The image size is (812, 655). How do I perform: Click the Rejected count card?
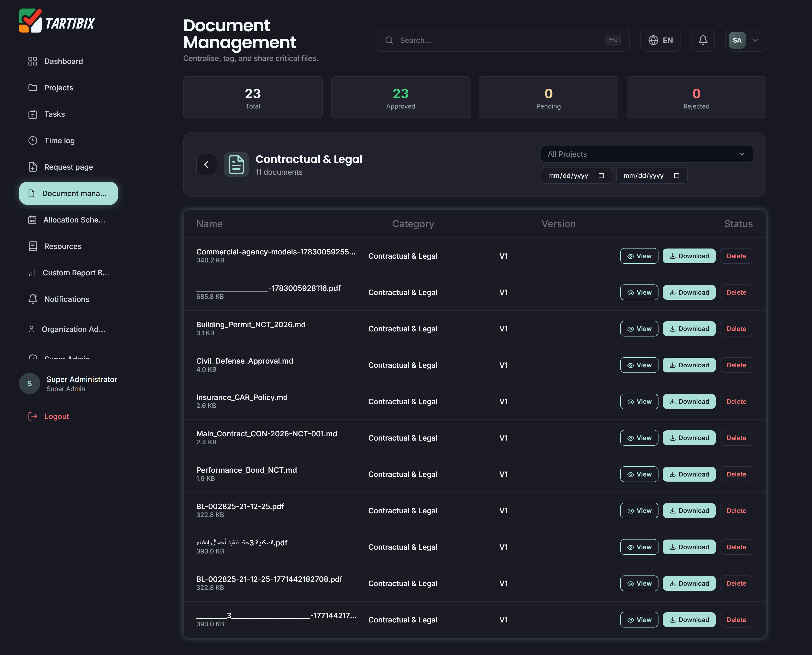tap(696, 98)
